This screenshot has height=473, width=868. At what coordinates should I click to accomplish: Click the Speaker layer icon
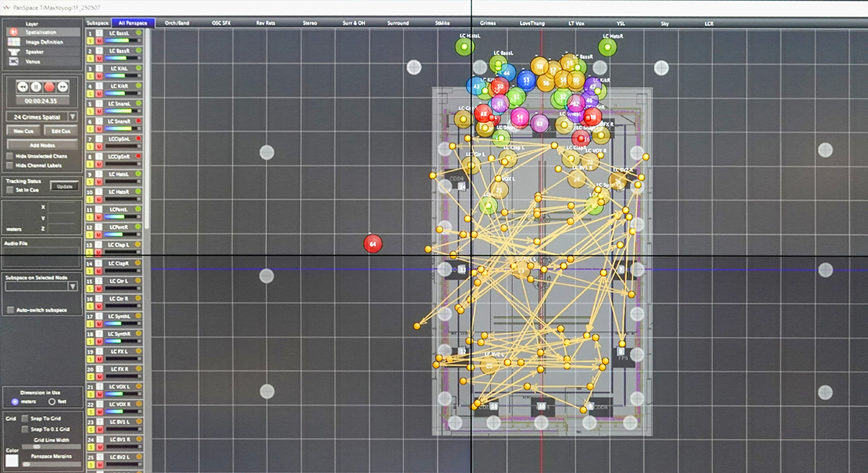pyautogui.click(x=14, y=52)
